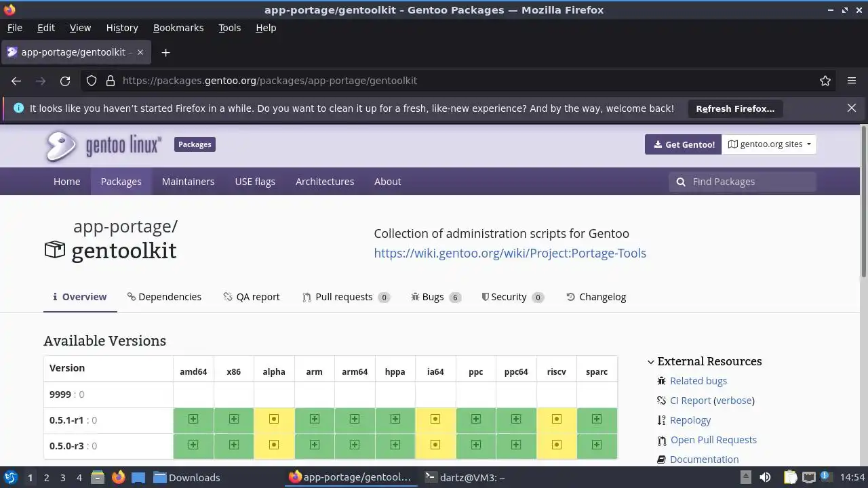Viewport: 868px width, 488px height.
Task: Click the amd64 stable icon for 0.5.1-r1
Action: tap(193, 420)
